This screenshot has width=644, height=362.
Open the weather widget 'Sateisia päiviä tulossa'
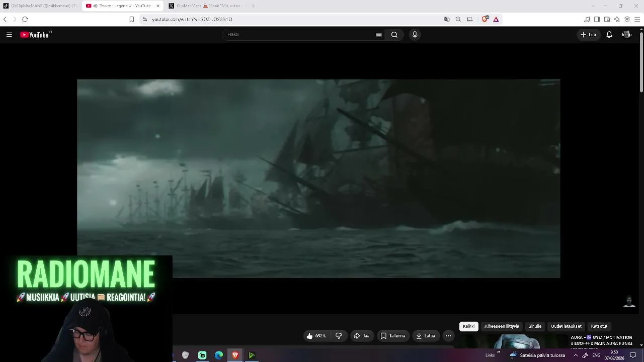click(536, 355)
